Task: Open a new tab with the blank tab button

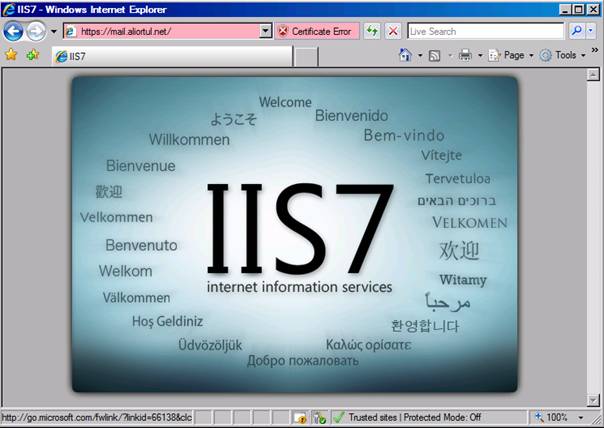Action: click(x=306, y=57)
